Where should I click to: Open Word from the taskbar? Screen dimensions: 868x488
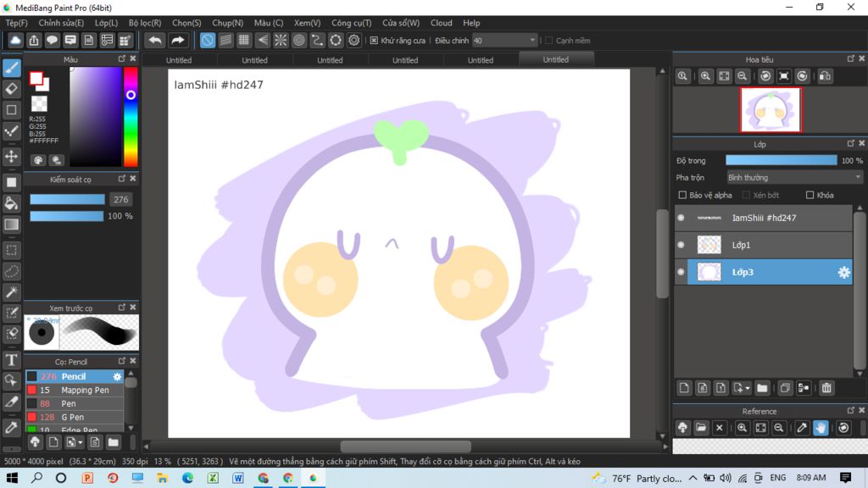[238, 478]
